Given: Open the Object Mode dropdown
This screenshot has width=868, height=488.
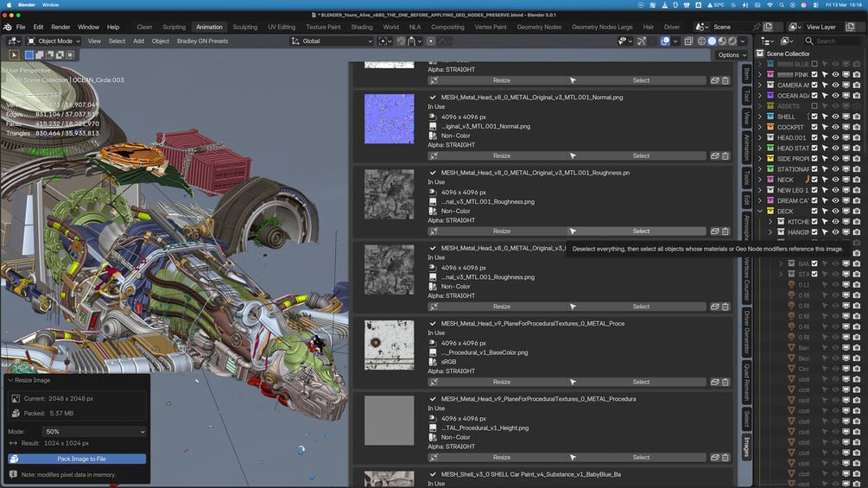Looking at the screenshot, I should click(x=54, y=41).
